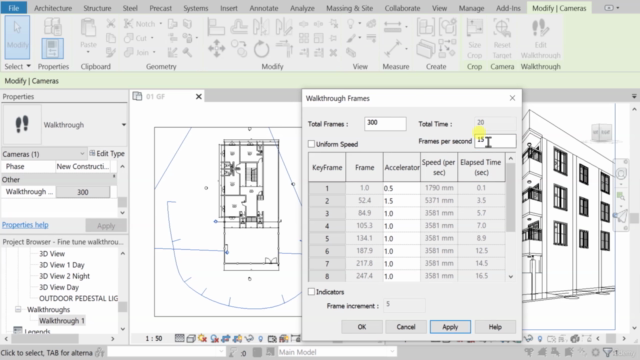This screenshot has height=360, width=640.
Task: Select 3D View 2 Night in browser
Action: coord(64,276)
